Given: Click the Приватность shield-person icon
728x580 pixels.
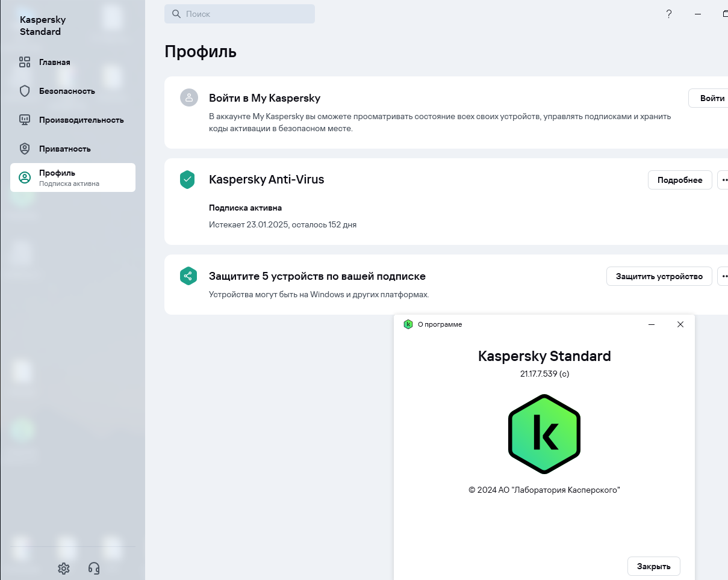Looking at the screenshot, I should pyautogui.click(x=25, y=149).
